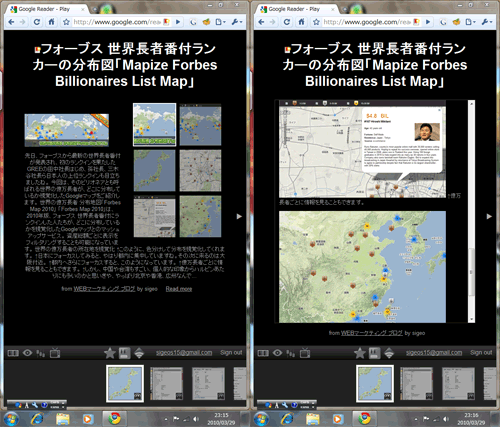Bookmark the page with right window's star
This screenshot has width=500, height=427.
pyautogui.click(x=316, y=22)
